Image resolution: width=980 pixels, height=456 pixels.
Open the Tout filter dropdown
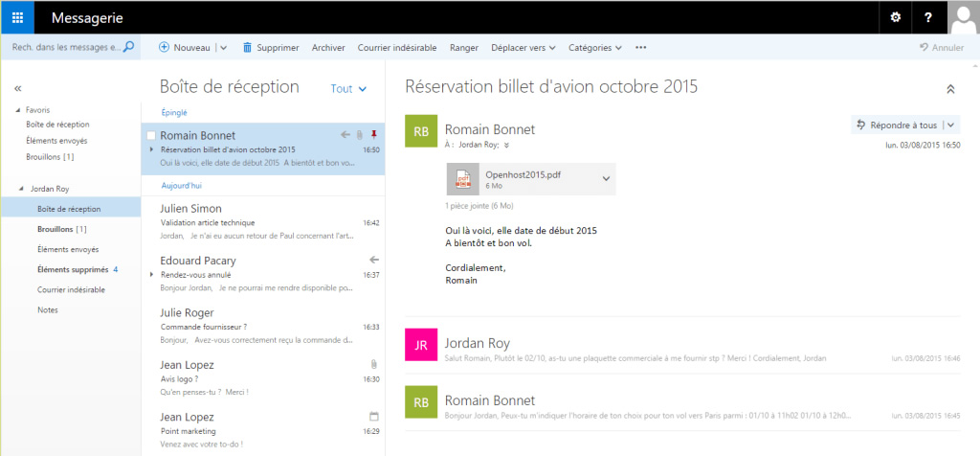(348, 89)
